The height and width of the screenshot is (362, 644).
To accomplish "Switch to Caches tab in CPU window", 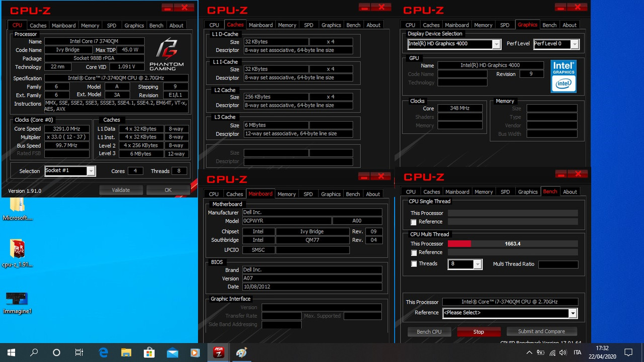I will (38, 26).
